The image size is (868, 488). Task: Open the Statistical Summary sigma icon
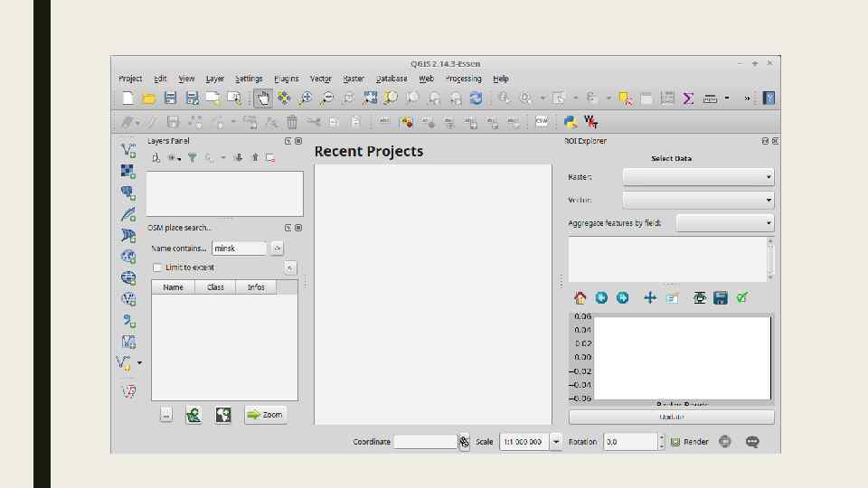click(x=688, y=99)
